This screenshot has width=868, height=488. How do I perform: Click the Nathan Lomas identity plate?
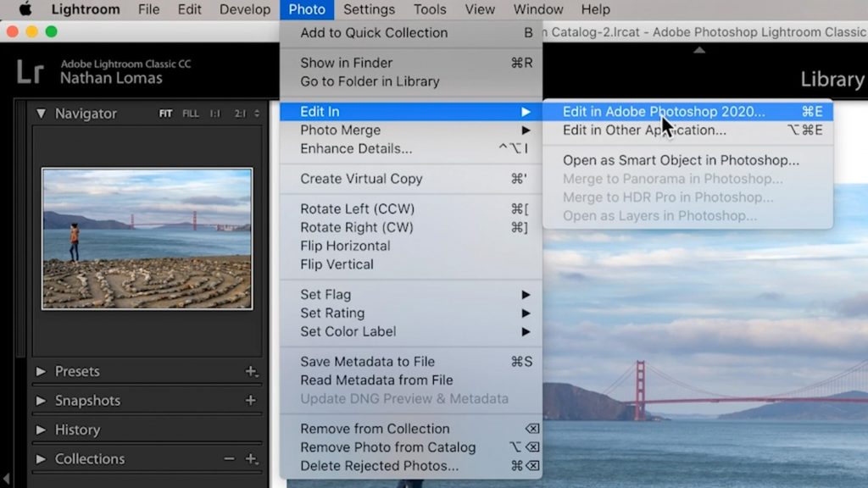coord(111,78)
